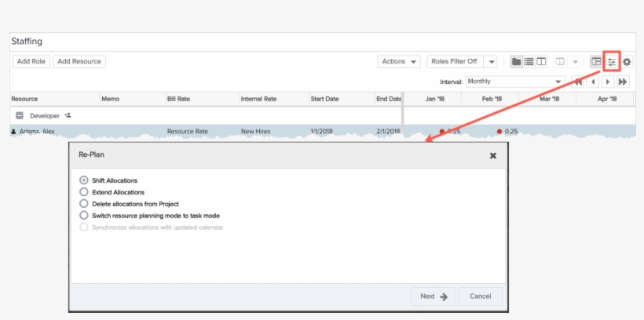Image resolution: width=644 pixels, height=320 pixels.
Task: Toggle the side panel layout icon
Action: [x=596, y=61]
